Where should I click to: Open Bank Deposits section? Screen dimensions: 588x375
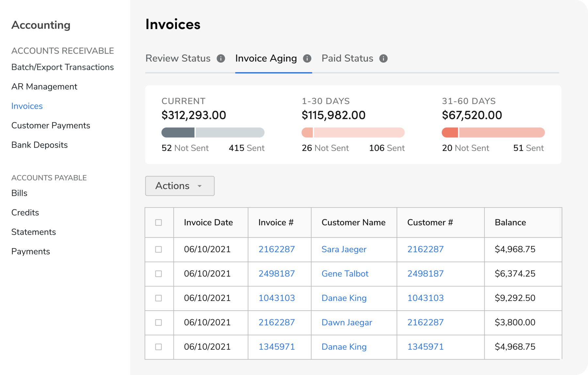pos(40,145)
